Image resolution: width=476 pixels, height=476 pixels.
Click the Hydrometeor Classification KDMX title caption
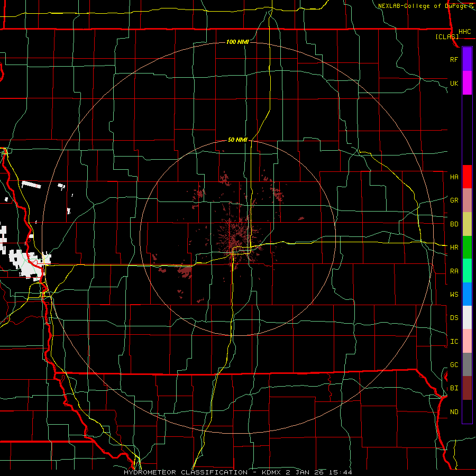237,472
